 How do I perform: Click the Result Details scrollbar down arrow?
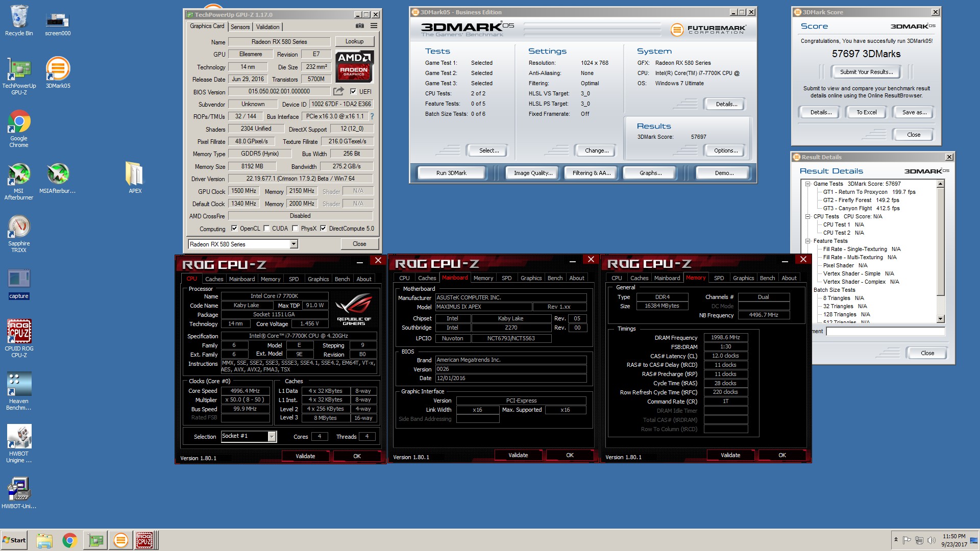941,319
